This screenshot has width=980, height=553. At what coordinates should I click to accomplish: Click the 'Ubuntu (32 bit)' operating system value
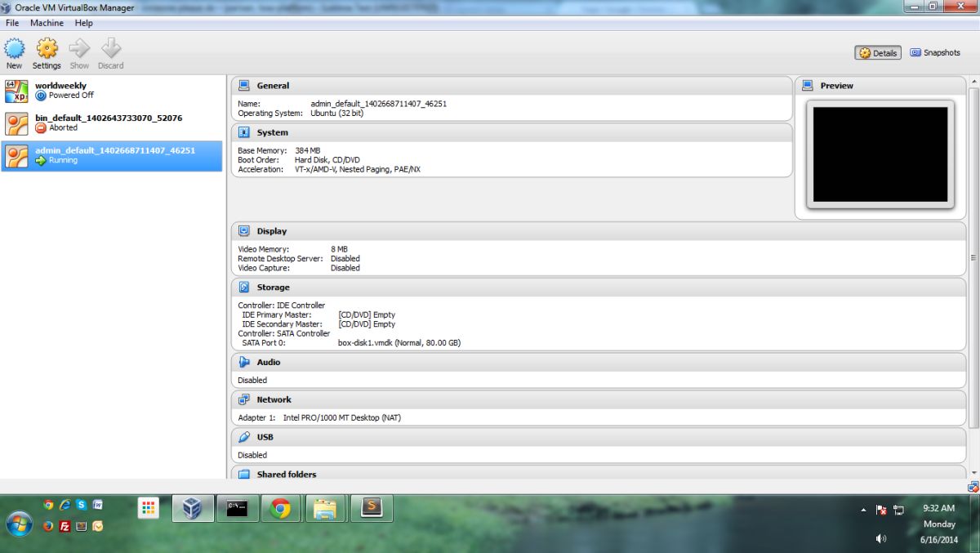337,114
